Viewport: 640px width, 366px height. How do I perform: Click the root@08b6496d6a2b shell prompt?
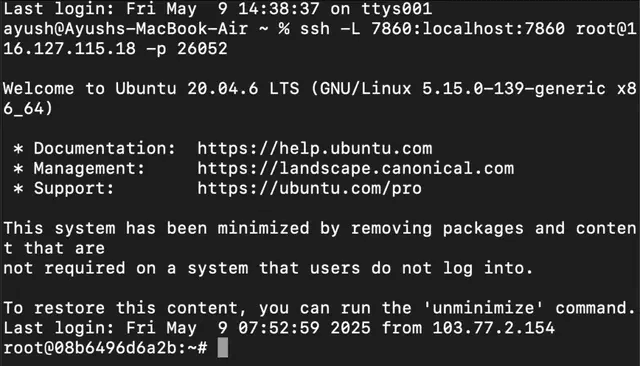coord(105,348)
